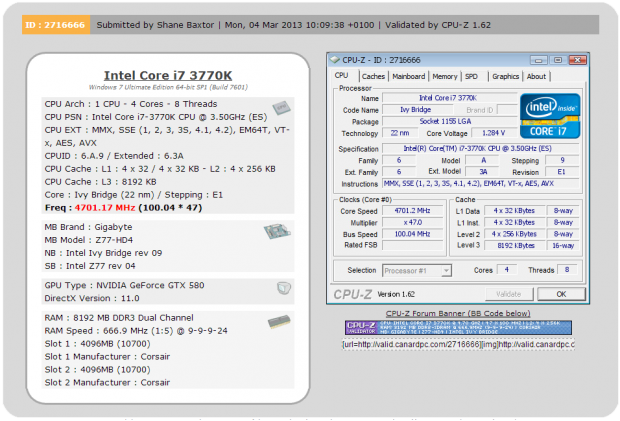This screenshot has height=421, width=620.
Task: Click the Core Voltage value 1.284 V
Action: 493,133
